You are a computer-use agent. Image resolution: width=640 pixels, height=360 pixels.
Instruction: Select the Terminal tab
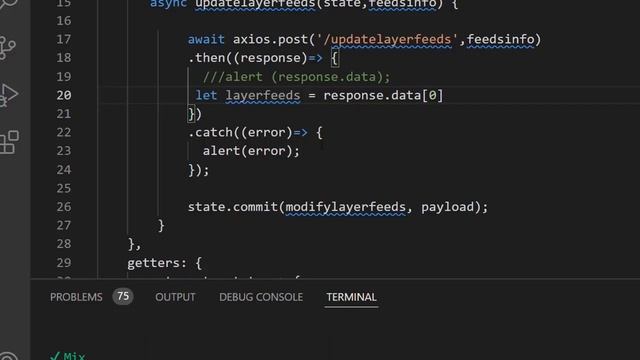[351, 297]
